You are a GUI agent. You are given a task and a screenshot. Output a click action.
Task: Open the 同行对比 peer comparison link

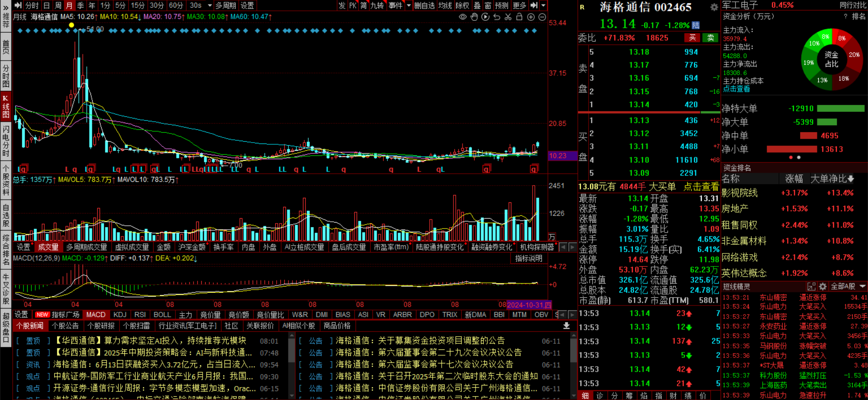pos(853,5)
